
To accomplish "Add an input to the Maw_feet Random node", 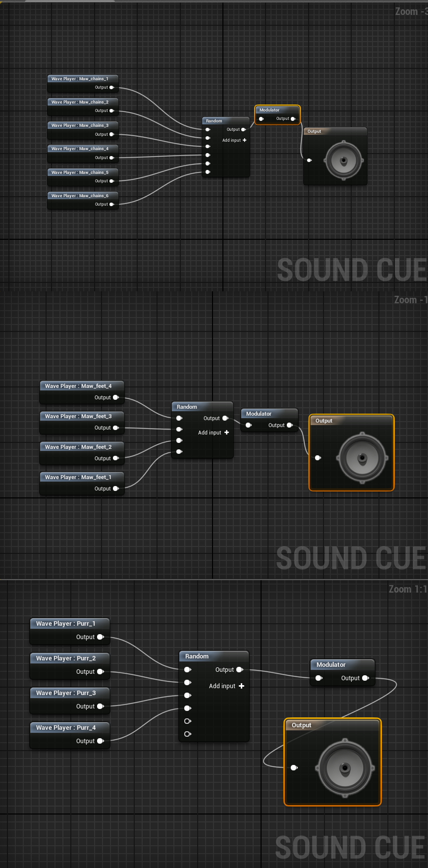I will click(x=226, y=433).
